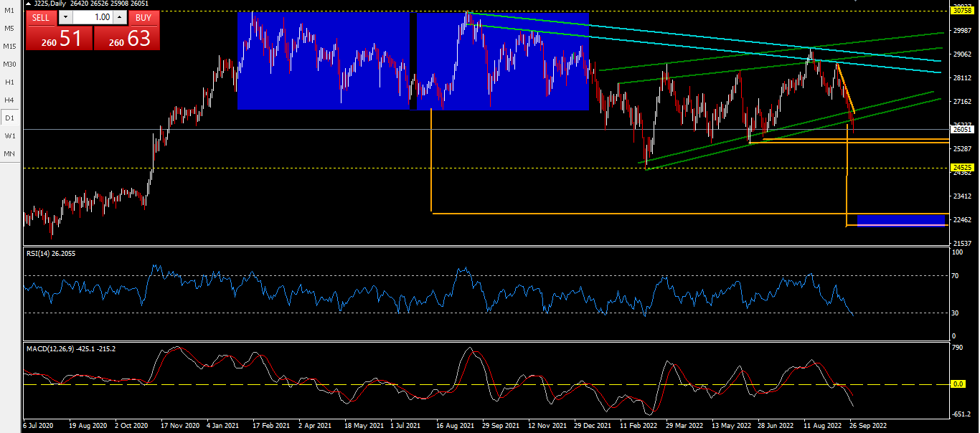The image size is (980, 433).
Task: Change chart period to H4
Action: point(9,100)
